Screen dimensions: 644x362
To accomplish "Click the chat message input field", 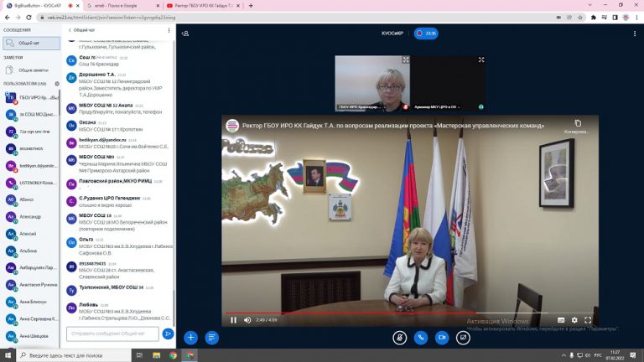I will 112,334.
